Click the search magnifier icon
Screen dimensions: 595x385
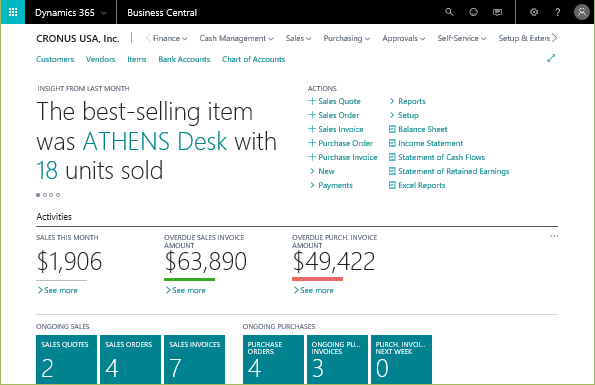tap(449, 12)
